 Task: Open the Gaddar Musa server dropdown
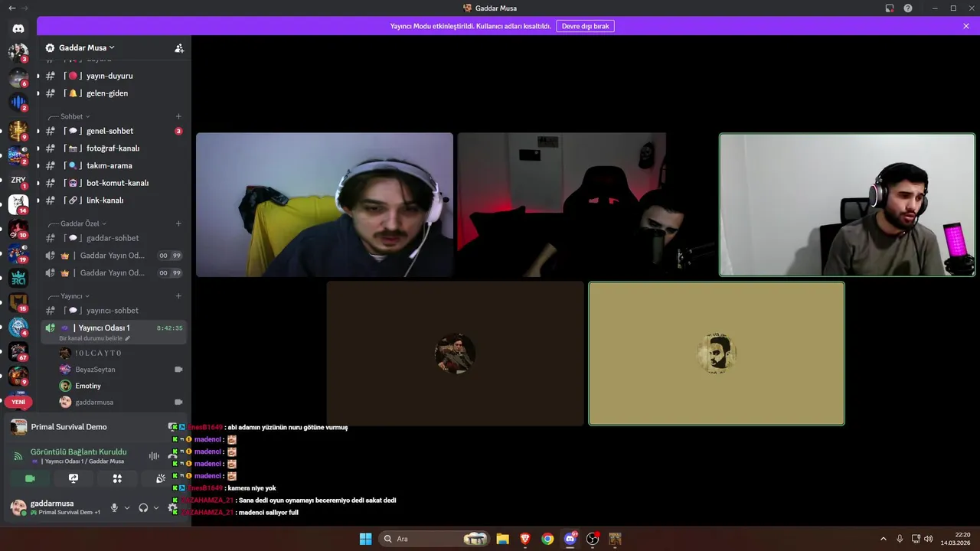pyautogui.click(x=87, y=47)
